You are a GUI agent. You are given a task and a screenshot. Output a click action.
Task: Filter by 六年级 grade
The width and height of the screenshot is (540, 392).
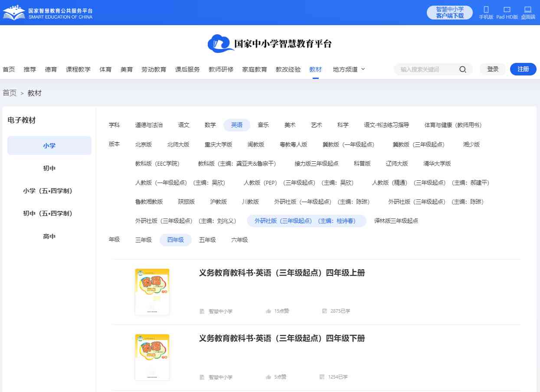tap(239, 240)
